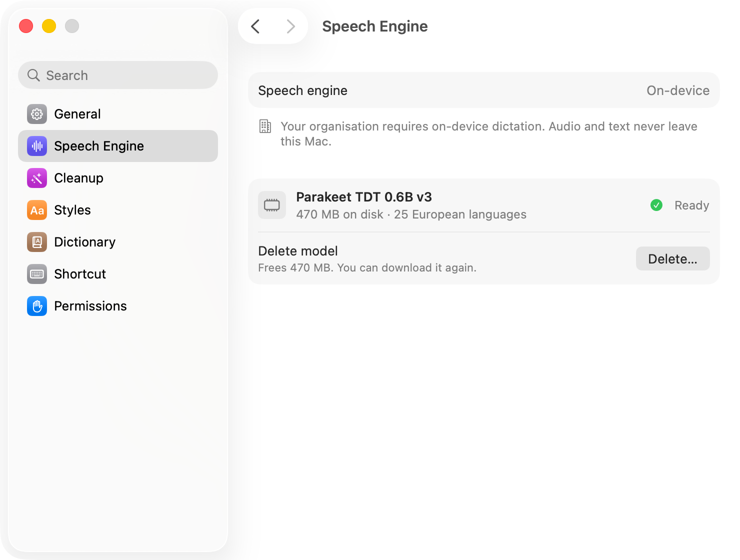The image size is (740, 560).
Task: Go forward with the right chevron
Action: pyautogui.click(x=290, y=26)
